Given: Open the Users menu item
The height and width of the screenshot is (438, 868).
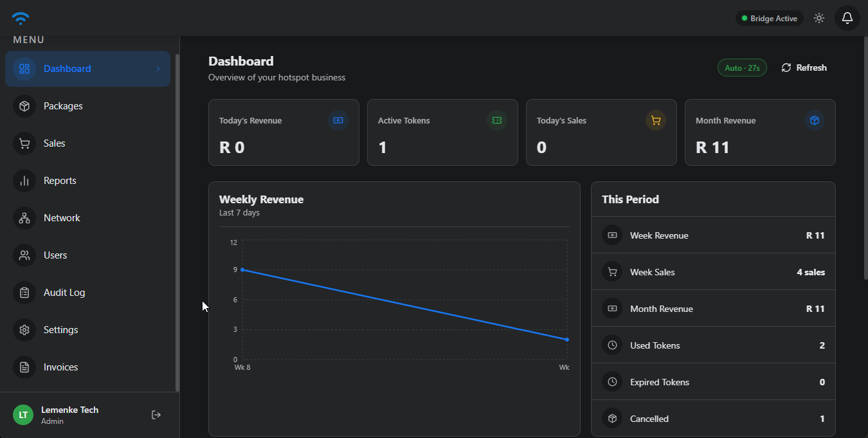Looking at the screenshot, I should pos(55,255).
